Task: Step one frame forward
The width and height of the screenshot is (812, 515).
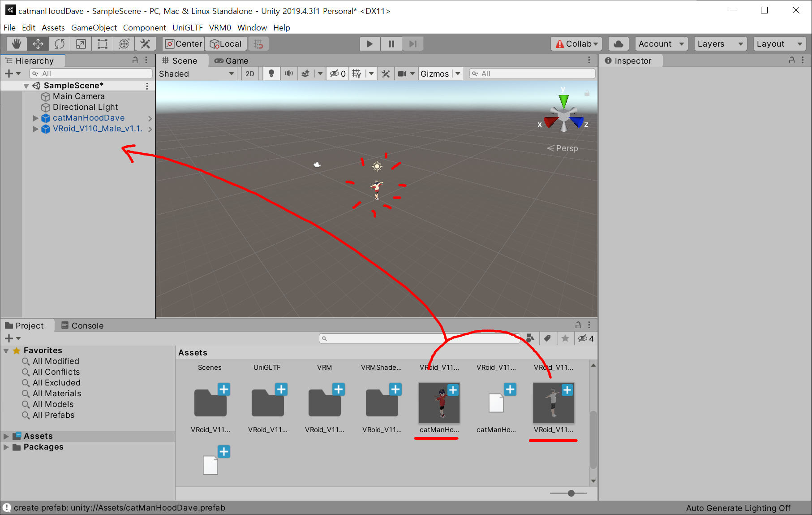Action: [x=412, y=43]
